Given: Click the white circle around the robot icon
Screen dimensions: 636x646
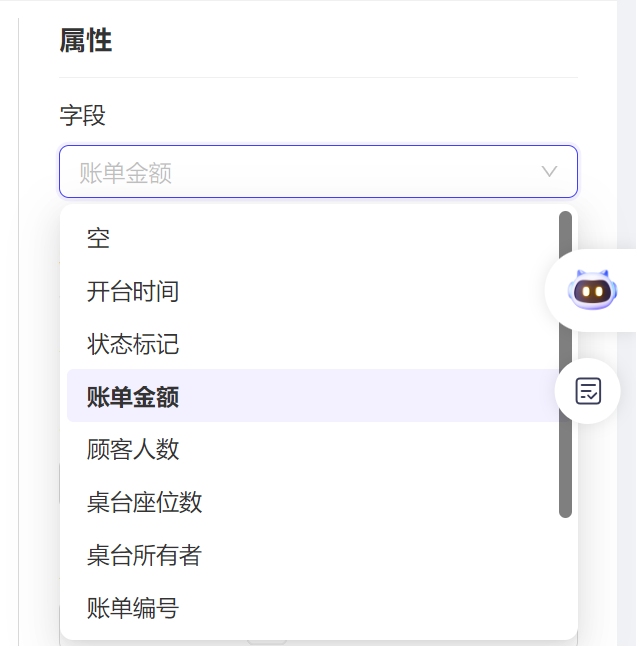Looking at the screenshot, I should (590, 290).
